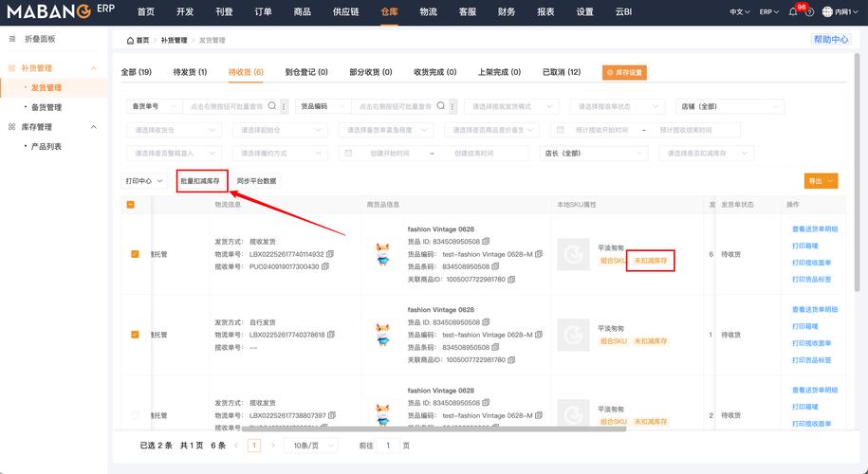Screen dimensions: 868x474
Task: Switch to the 待发货 (1) tab
Action: (190, 72)
